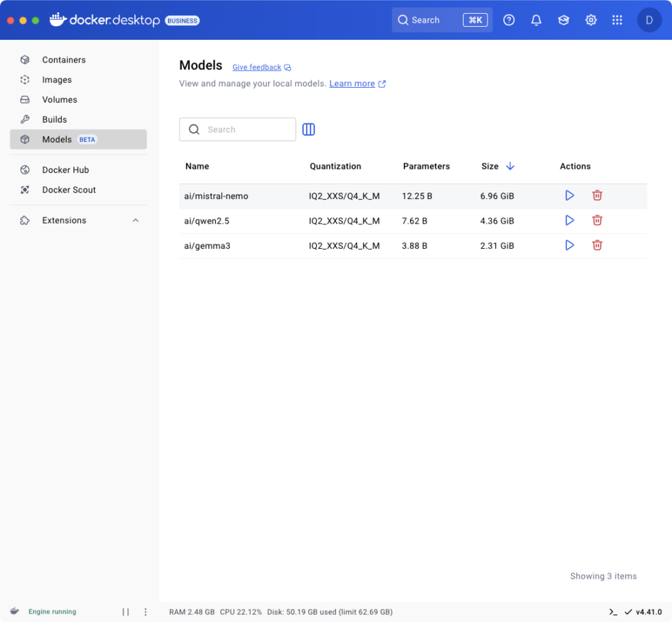The width and height of the screenshot is (672, 622).
Task: Open the learning center graduation cap icon
Action: pos(563,20)
